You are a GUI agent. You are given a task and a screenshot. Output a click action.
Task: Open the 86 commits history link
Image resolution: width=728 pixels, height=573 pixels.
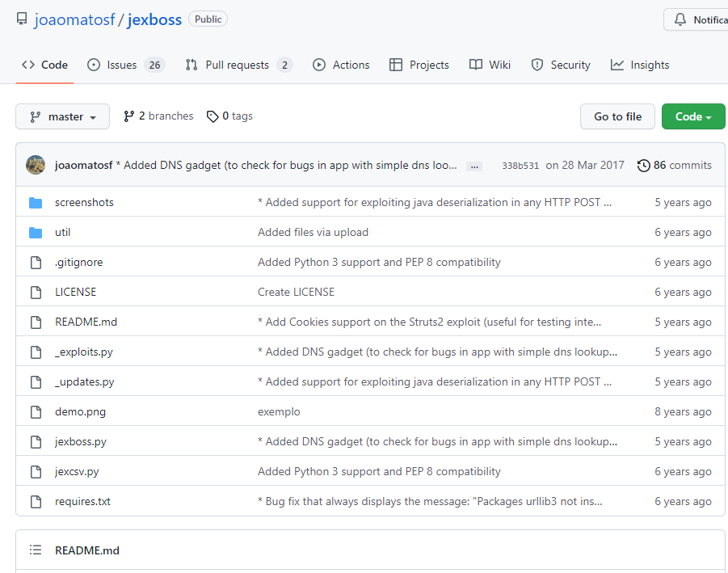(674, 166)
